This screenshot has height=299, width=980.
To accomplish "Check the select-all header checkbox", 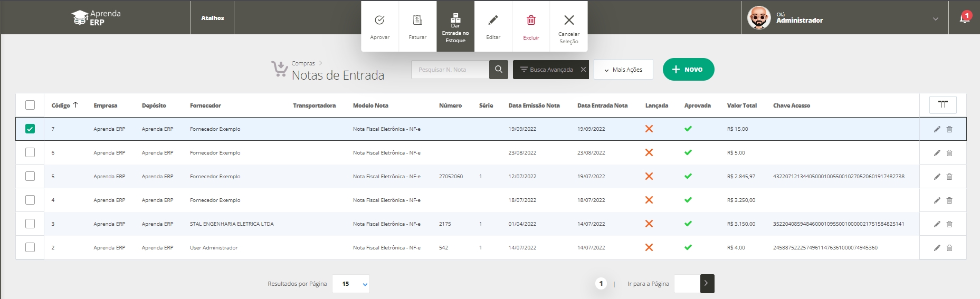I will [x=30, y=105].
